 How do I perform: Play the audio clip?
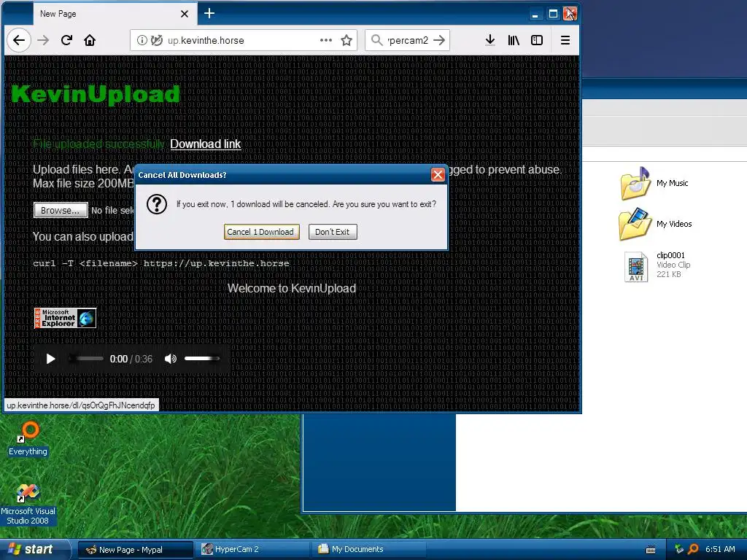click(50, 359)
